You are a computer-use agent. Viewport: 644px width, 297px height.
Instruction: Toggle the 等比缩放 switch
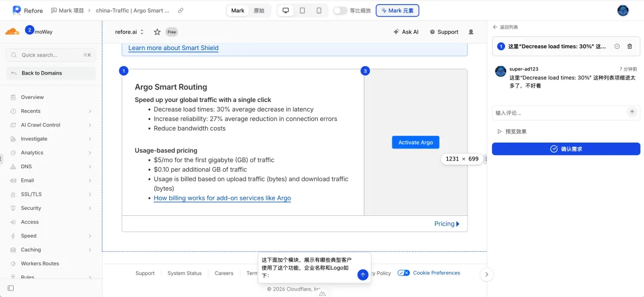coord(340,11)
